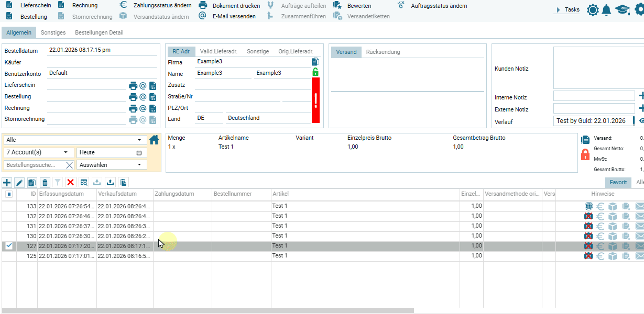Select the Rücksendung tab
The image size is (644, 314).
click(x=383, y=52)
